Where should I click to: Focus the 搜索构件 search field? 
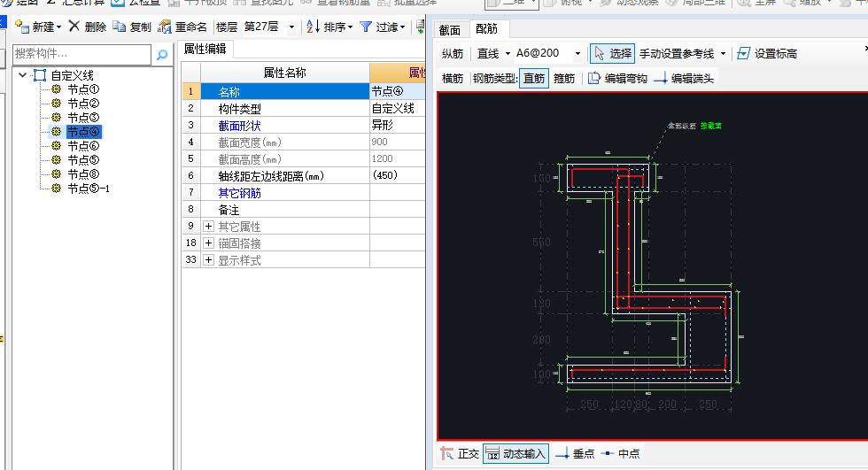pyautogui.click(x=81, y=54)
